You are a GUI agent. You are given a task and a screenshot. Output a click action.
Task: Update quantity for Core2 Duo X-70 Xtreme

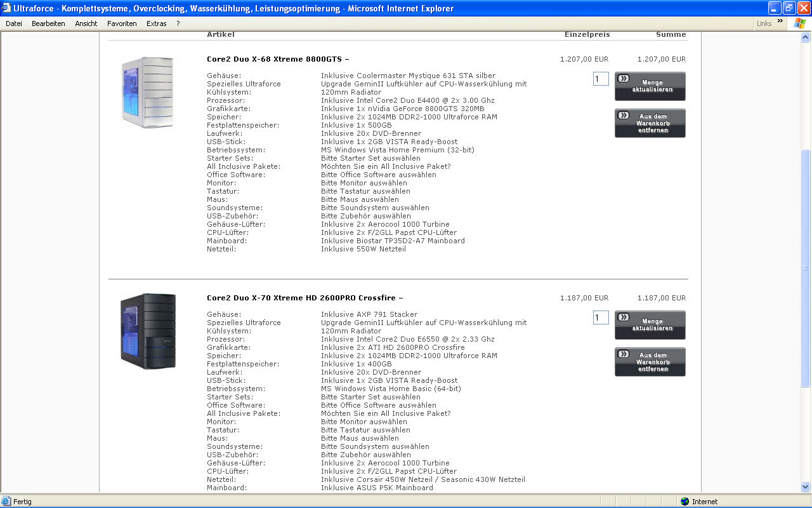pos(650,325)
